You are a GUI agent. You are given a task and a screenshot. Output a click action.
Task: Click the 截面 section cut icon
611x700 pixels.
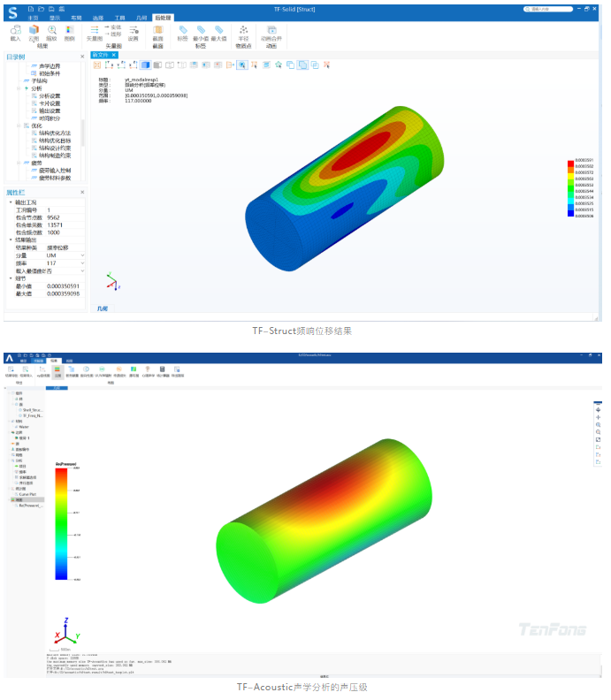click(x=157, y=30)
